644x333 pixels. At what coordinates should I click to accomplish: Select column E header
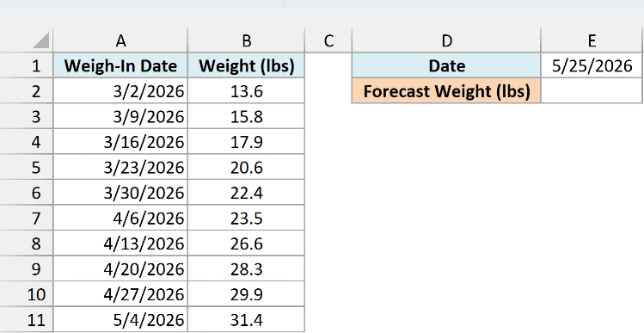592,40
